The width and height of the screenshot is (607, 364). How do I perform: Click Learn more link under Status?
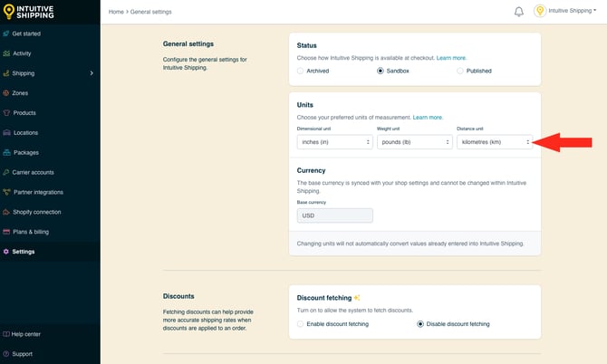[x=451, y=57]
